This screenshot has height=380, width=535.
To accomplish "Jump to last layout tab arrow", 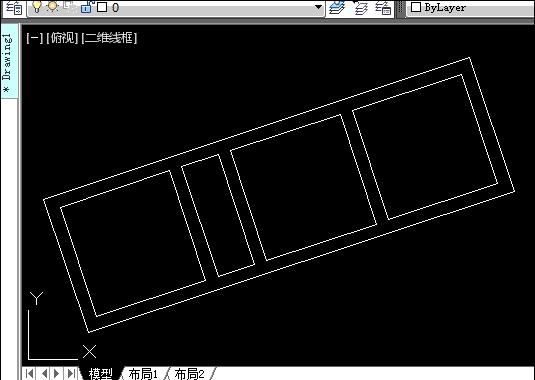I will [71, 374].
